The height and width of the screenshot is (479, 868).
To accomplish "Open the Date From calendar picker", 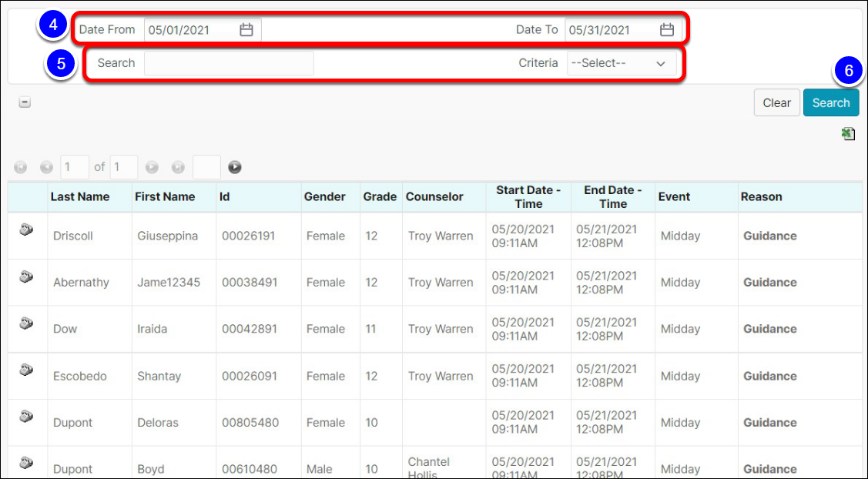I will pos(246,30).
